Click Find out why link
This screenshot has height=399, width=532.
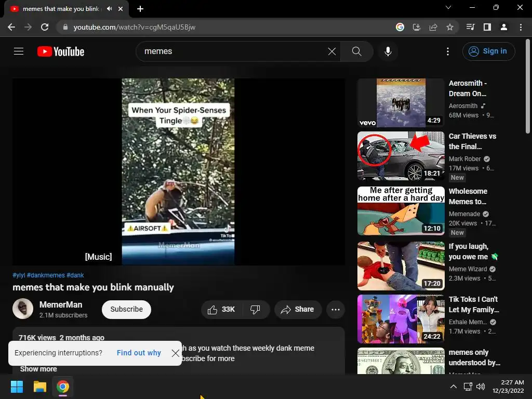[139, 353]
